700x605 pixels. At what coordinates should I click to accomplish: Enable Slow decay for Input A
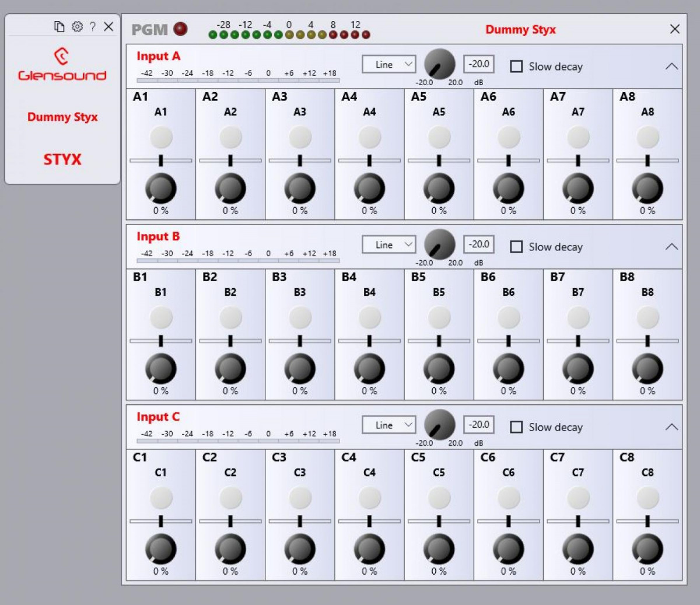point(516,67)
